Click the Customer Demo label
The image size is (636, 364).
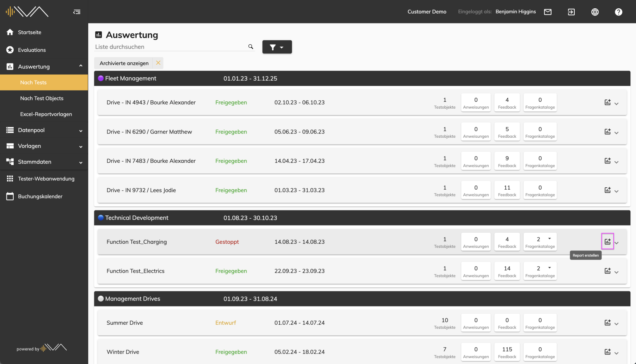click(427, 12)
